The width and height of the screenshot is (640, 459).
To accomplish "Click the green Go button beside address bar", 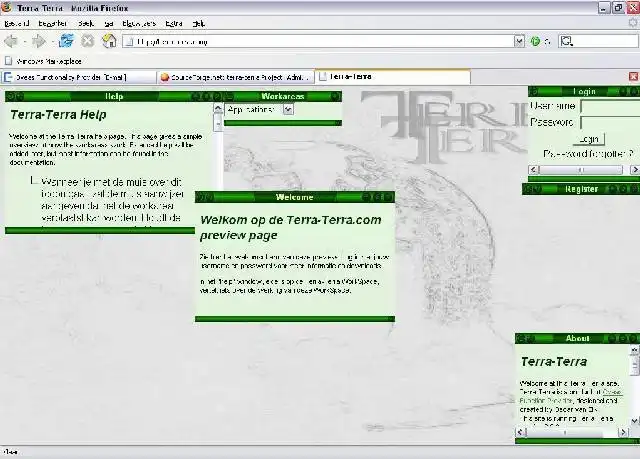I will (535, 41).
